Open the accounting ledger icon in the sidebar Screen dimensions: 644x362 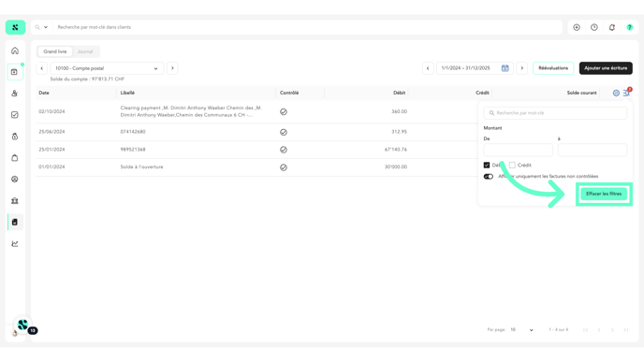[15, 222]
